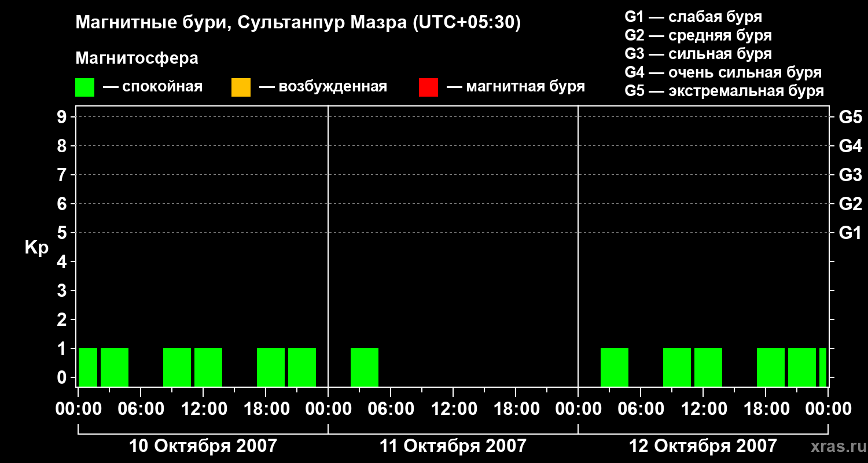
Task: Click the 'G4 — очень сильная буря' legend line
Action: (x=723, y=72)
